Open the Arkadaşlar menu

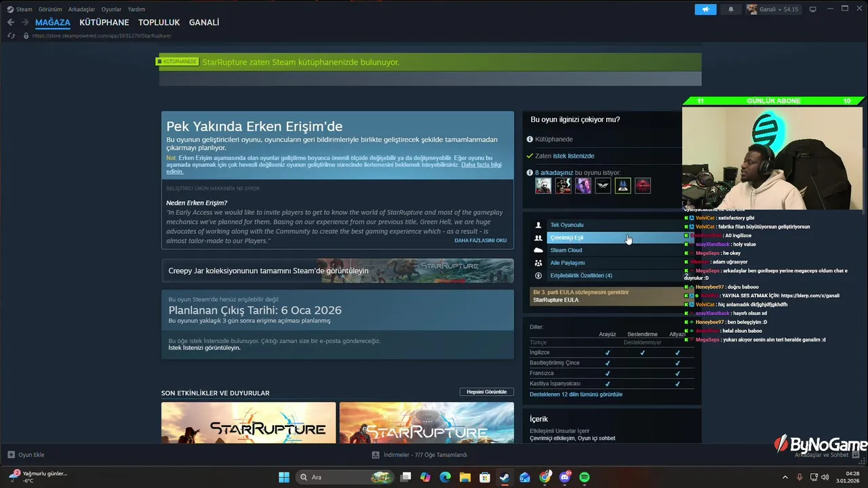[82, 9]
